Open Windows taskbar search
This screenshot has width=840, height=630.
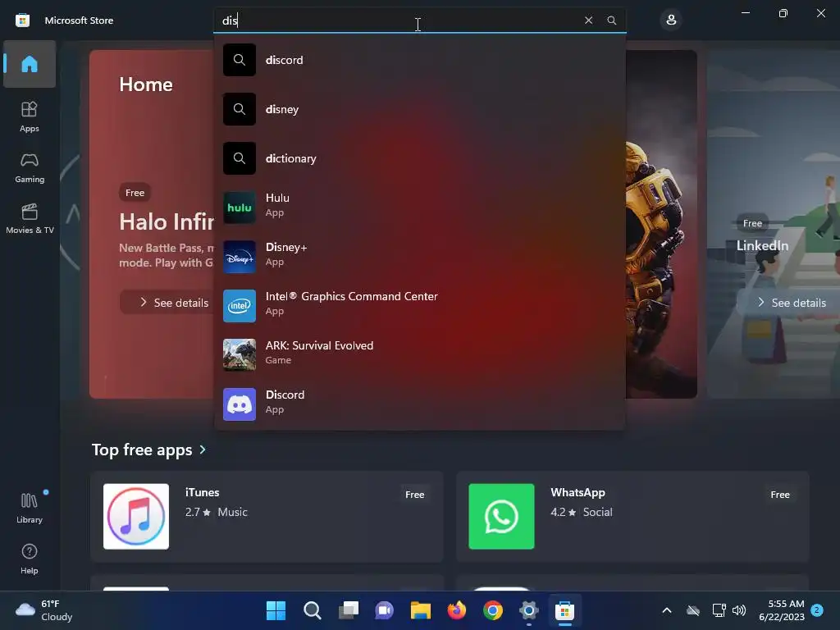[313, 610]
